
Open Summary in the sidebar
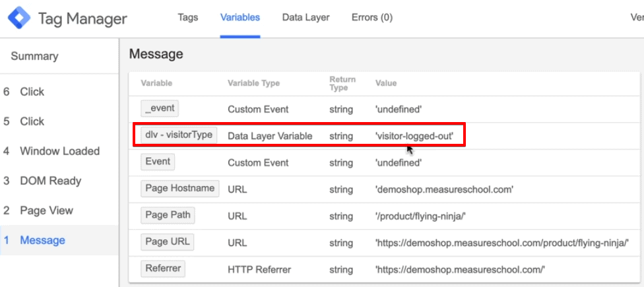[x=34, y=56]
